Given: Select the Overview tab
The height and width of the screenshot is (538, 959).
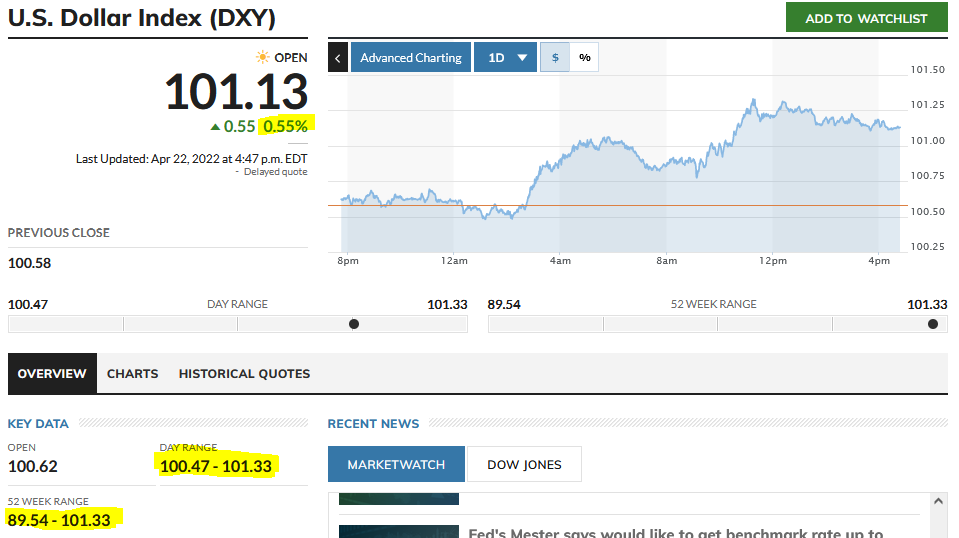Looking at the screenshot, I should pyautogui.click(x=52, y=374).
